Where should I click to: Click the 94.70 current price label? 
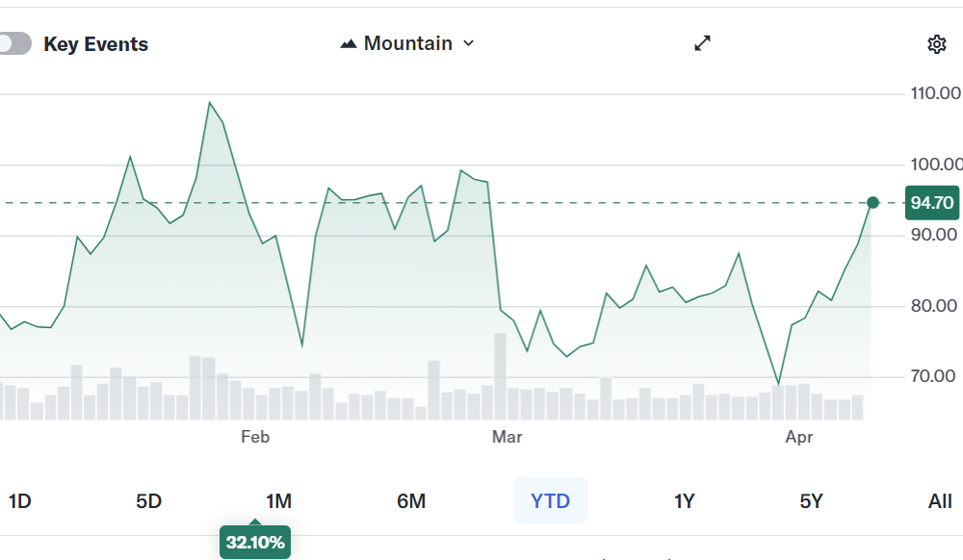coord(932,203)
